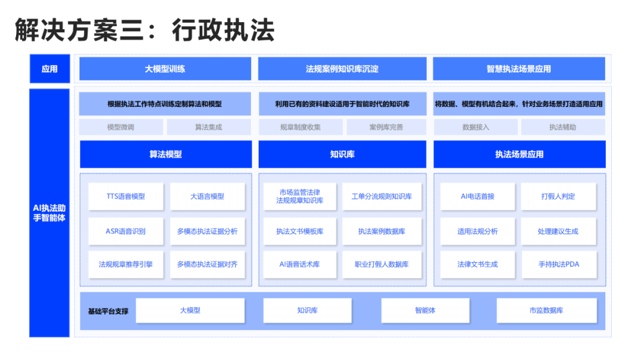Select the 执法文书模板库 card

tap(300, 231)
